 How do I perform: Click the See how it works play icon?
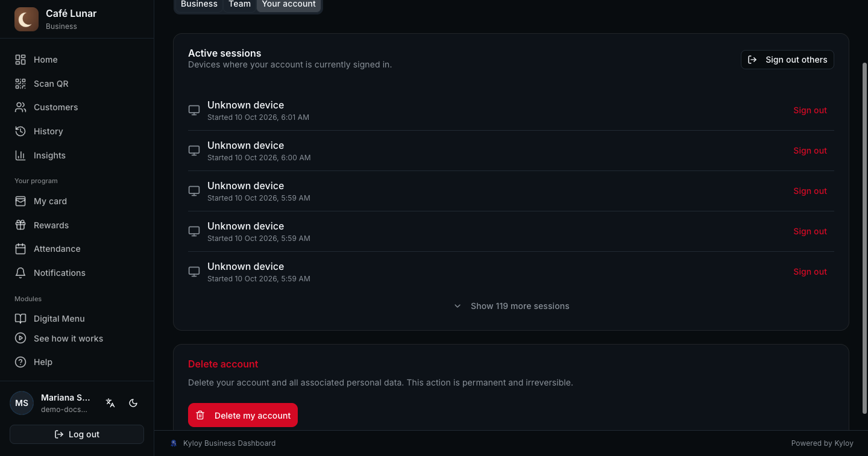20,339
